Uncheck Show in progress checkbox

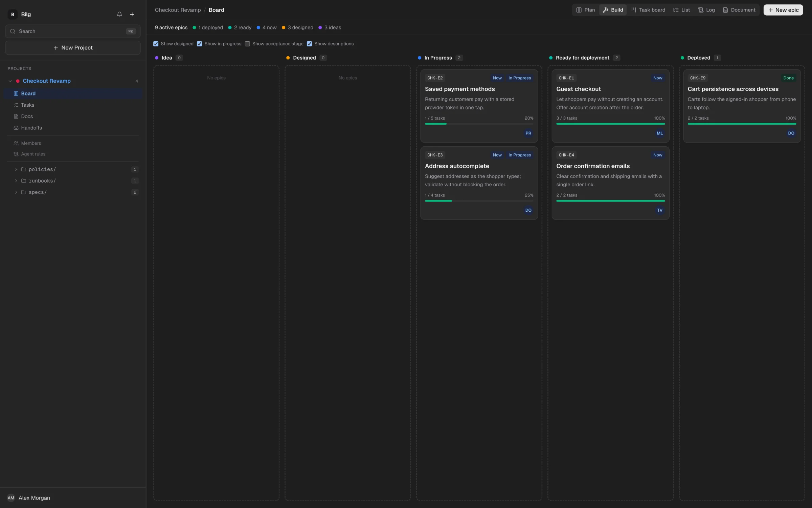pos(200,44)
